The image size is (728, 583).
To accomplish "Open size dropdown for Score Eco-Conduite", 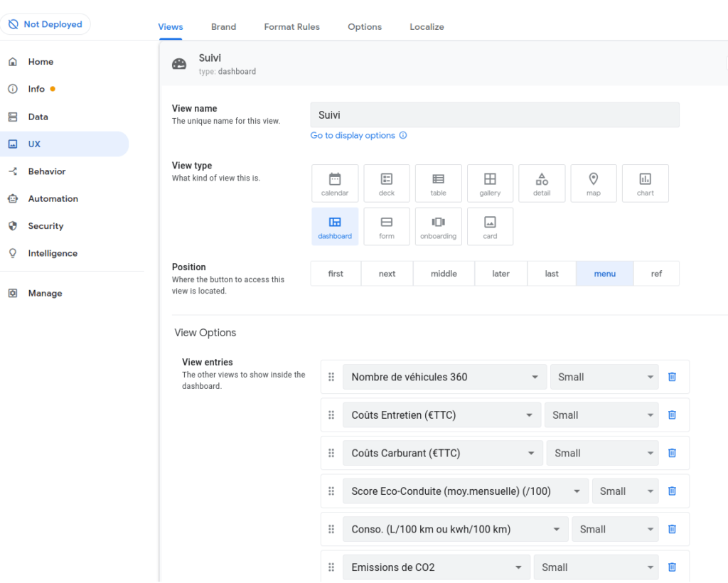I will [626, 491].
